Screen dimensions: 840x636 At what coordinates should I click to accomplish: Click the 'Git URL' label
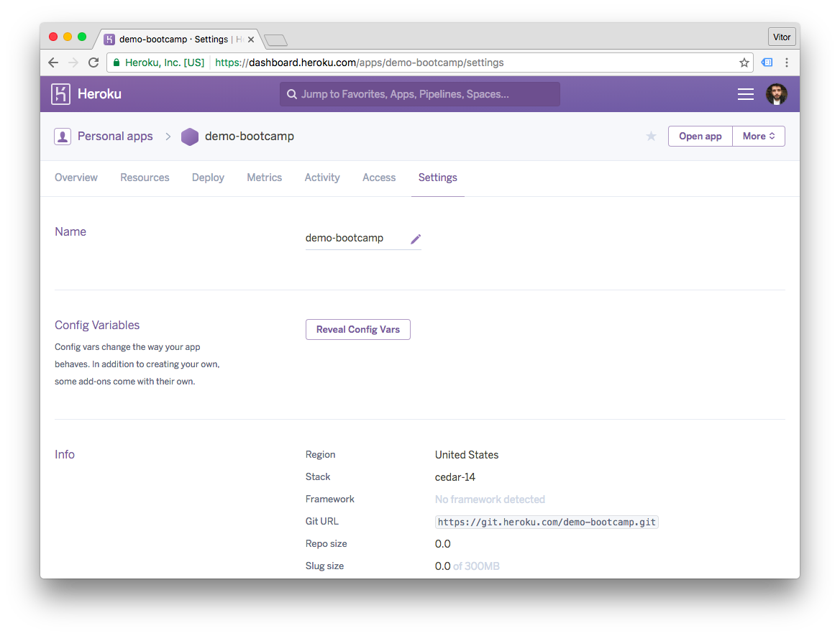click(x=322, y=522)
